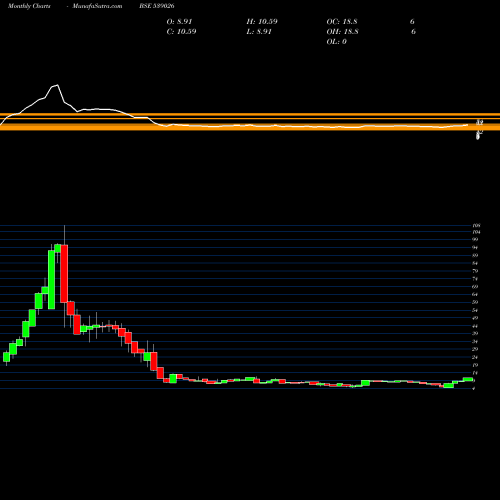
Task: Click the 84 price axis label
Action: pos(475,263)
